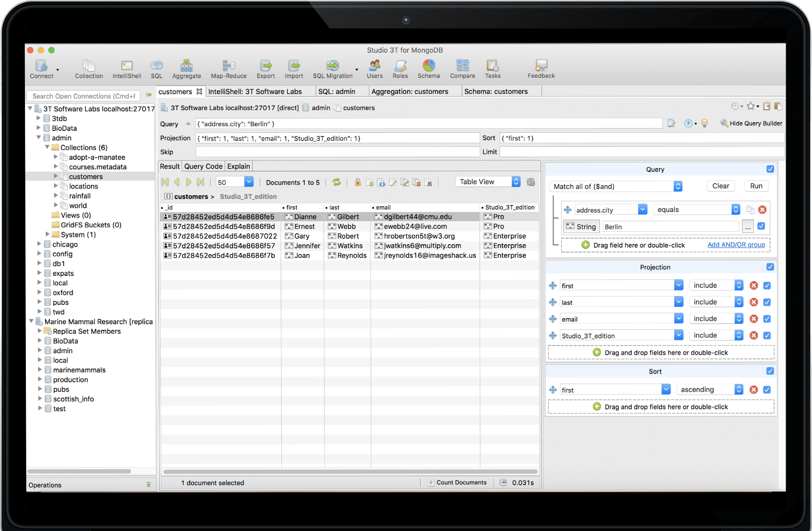Launch IntelliShell from the toolbar
The image size is (812, 531).
127,68
